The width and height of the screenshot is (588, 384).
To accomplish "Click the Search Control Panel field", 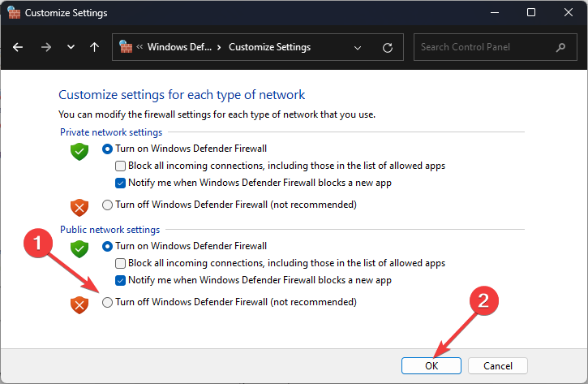I will (x=495, y=47).
